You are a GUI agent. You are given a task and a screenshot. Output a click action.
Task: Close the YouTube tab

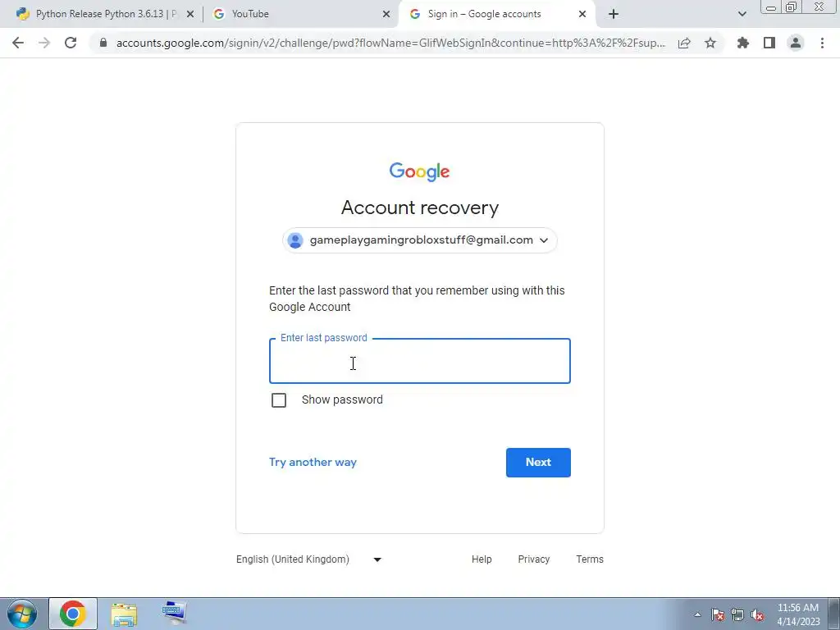pyautogui.click(x=386, y=14)
